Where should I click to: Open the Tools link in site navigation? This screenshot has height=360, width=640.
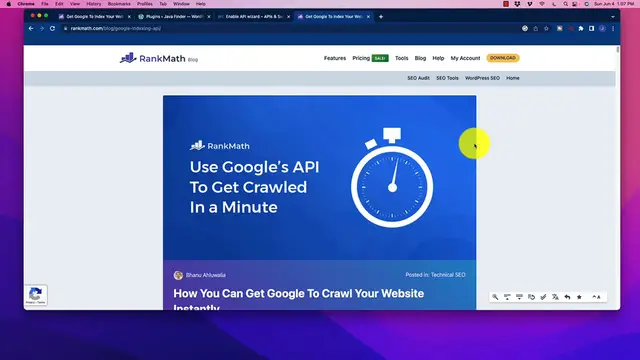[402, 58]
